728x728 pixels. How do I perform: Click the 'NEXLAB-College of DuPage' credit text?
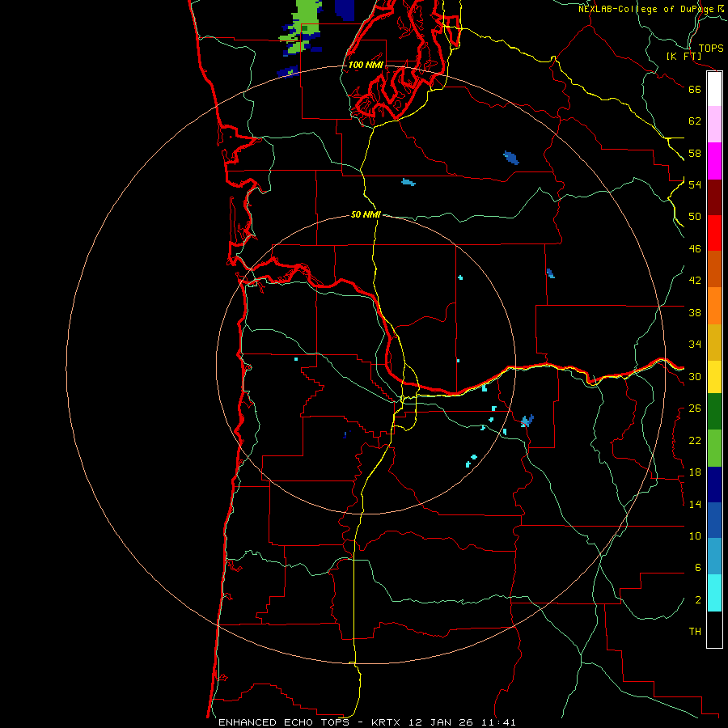645,9
